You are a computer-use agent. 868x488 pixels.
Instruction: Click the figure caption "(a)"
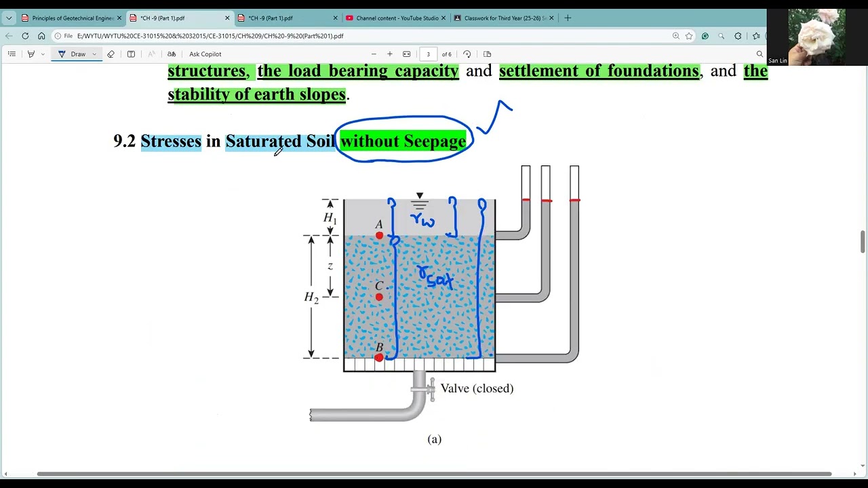click(435, 439)
